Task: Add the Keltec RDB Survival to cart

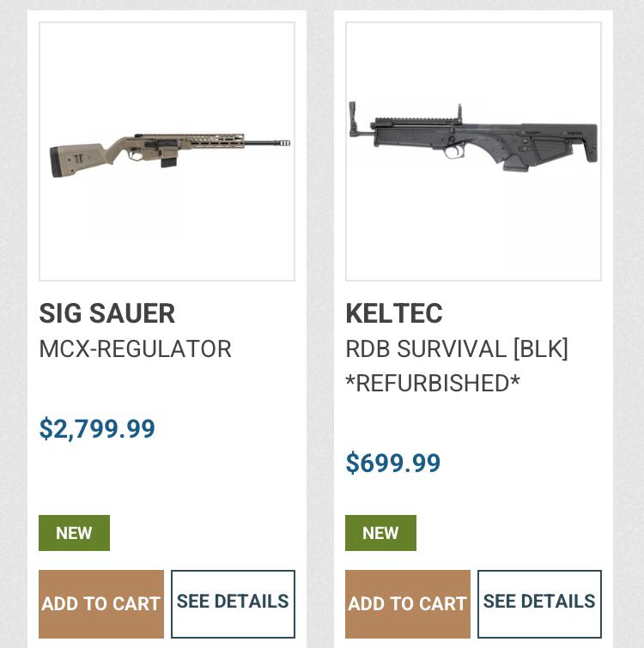Action: pyautogui.click(x=408, y=603)
